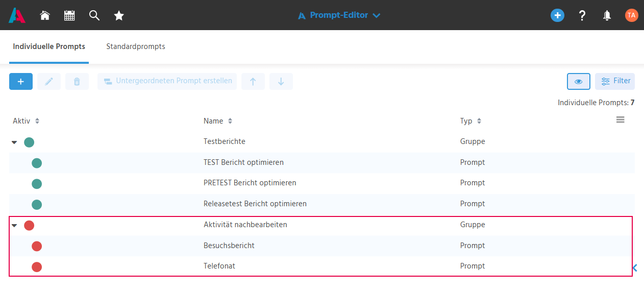Click Prompt type cell of Besuchsbericht
The height and width of the screenshot is (292, 644).
tap(473, 246)
